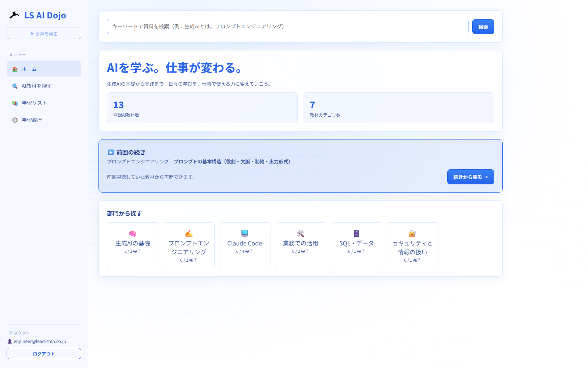588x368 pixels.
Task: Select the Claude Code category label
Action: point(245,243)
